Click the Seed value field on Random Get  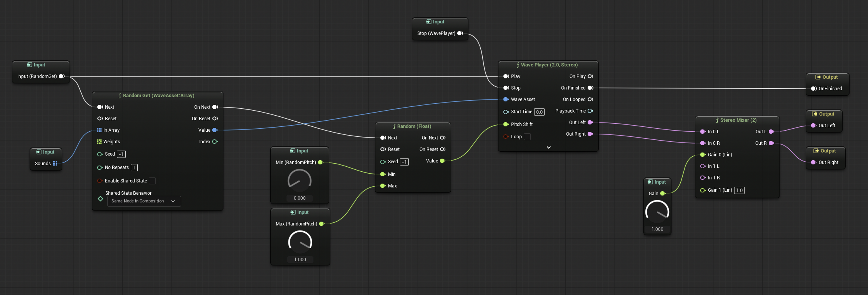click(121, 154)
